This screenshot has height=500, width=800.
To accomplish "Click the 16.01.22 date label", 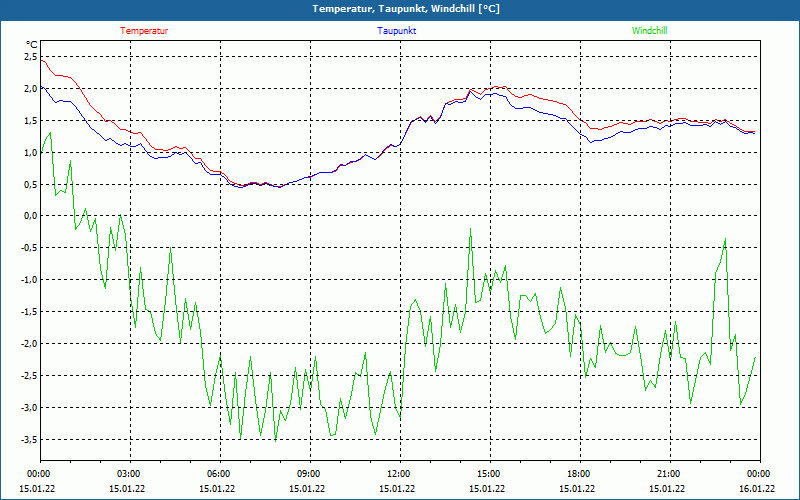I will [757, 488].
